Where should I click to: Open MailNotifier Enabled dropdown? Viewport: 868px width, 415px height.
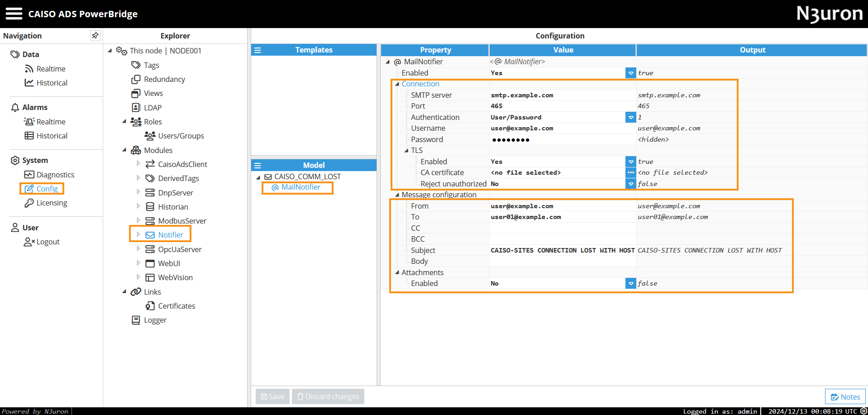tap(630, 73)
